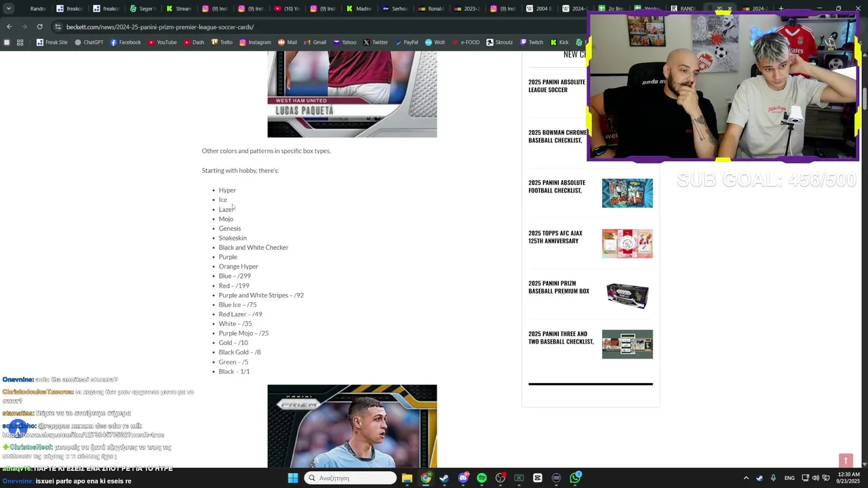This screenshot has width=868, height=488.
Task: Open WhatsApp from the taskbar
Action: pyautogui.click(x=575, y=478)
